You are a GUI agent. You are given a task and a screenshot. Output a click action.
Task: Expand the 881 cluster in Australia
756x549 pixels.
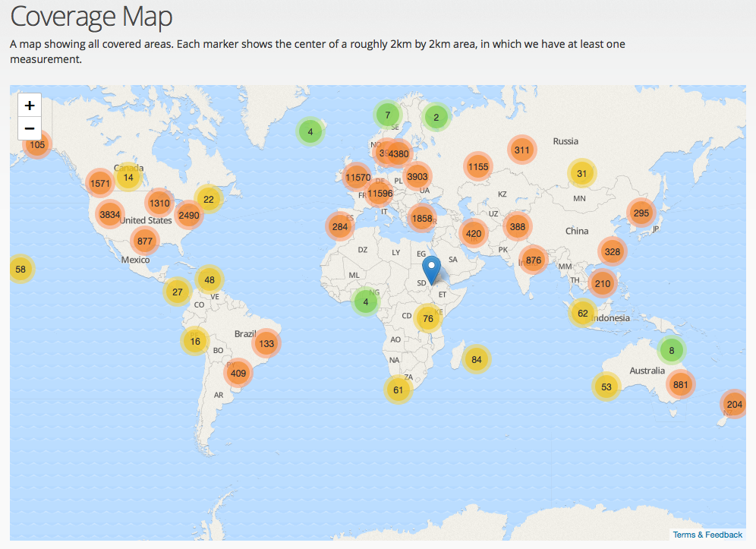680,384
